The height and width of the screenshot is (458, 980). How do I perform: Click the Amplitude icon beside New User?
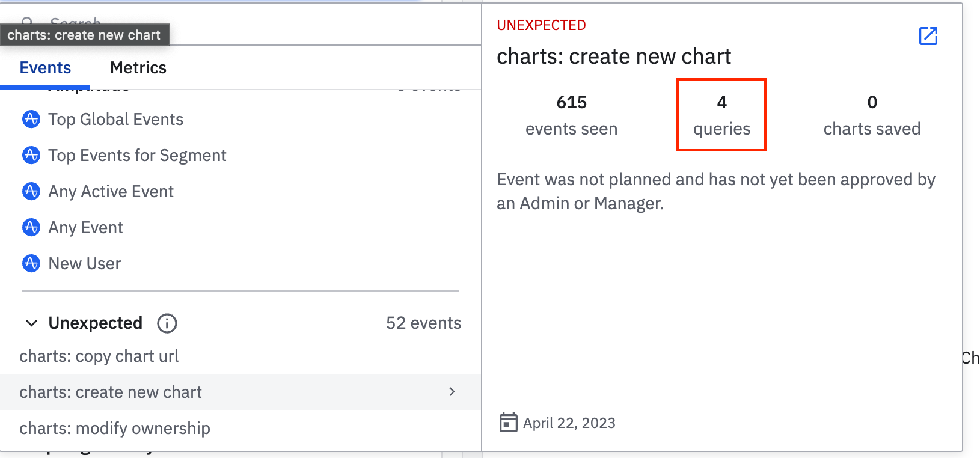(31, 264)
